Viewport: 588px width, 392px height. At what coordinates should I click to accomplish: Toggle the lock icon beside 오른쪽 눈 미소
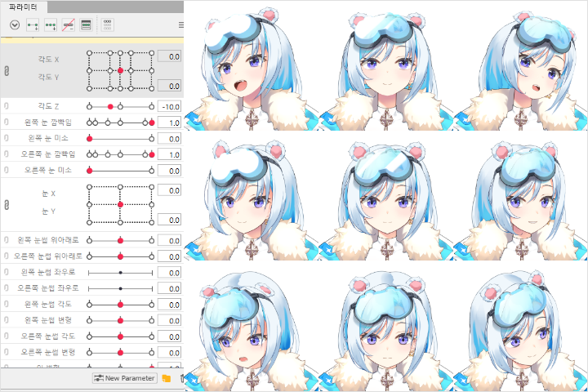[x=7, y=171]
